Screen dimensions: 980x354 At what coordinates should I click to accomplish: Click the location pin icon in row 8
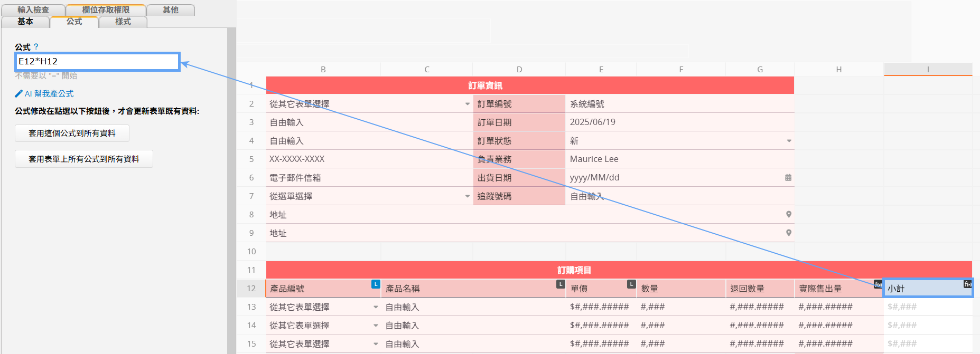tap(788, 214)
